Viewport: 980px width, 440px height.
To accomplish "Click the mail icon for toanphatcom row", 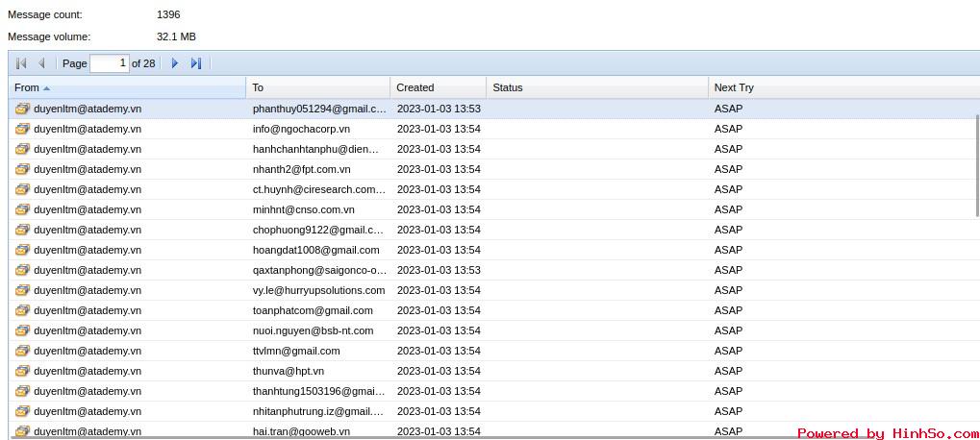I will coord(22,310).
